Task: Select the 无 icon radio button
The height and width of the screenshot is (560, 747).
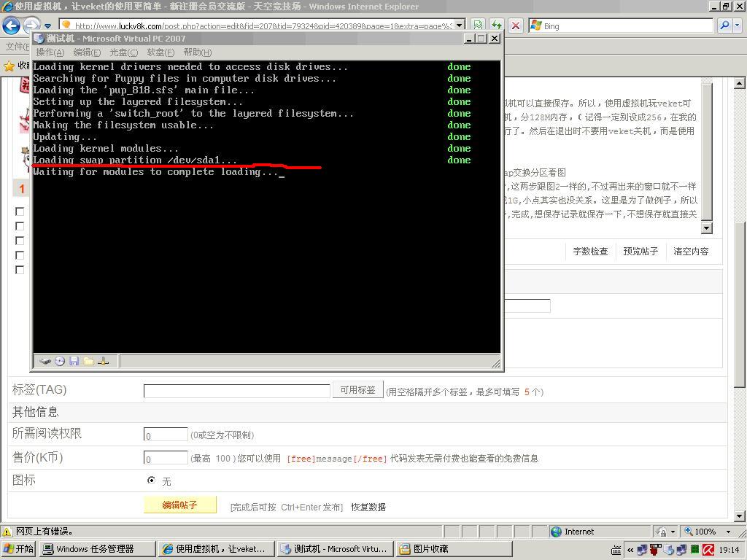Action: [x=151, y=480]
